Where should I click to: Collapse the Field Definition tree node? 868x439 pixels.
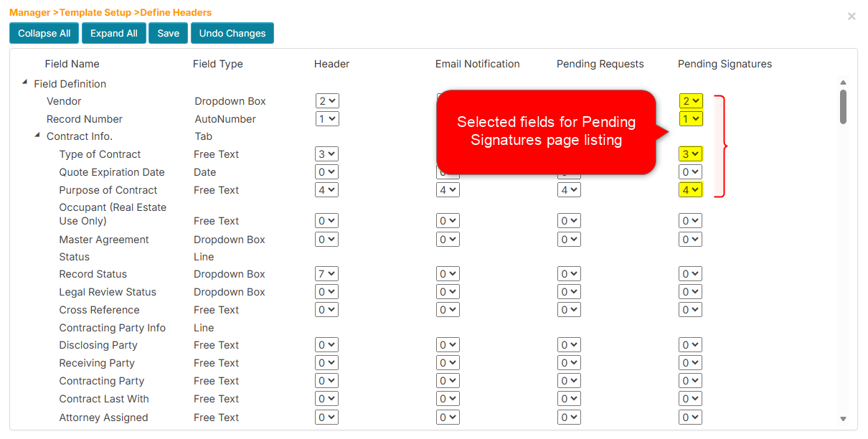24,83
